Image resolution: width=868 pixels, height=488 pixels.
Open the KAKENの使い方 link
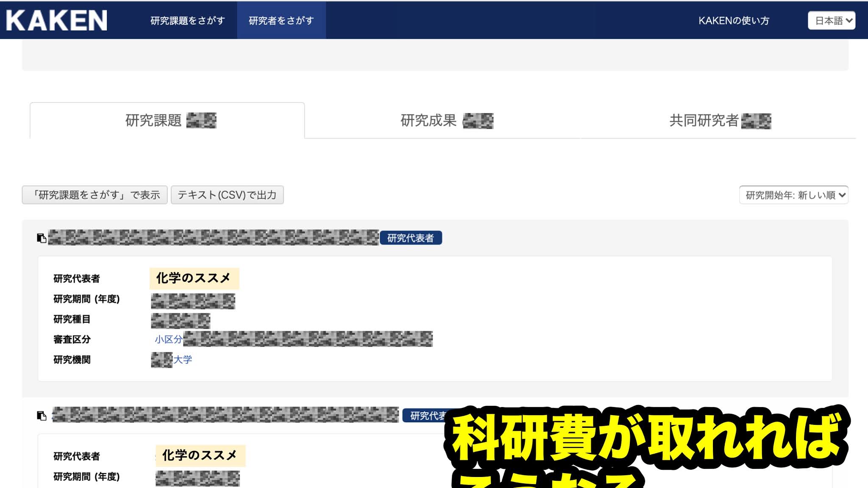[734, 20]
